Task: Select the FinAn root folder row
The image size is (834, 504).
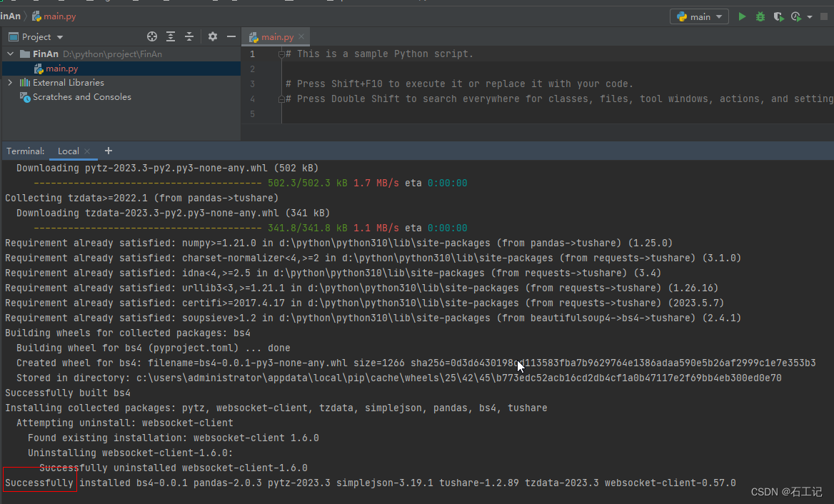Action: click(121, 54)
